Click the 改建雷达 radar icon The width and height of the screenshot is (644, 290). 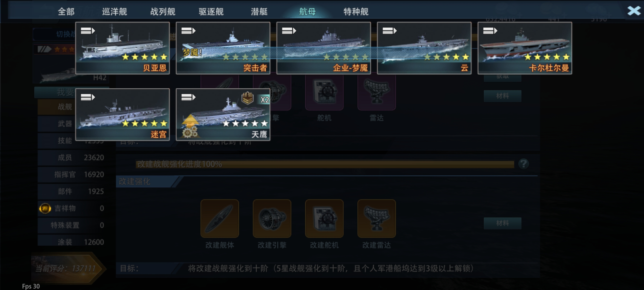coord(377,218)
